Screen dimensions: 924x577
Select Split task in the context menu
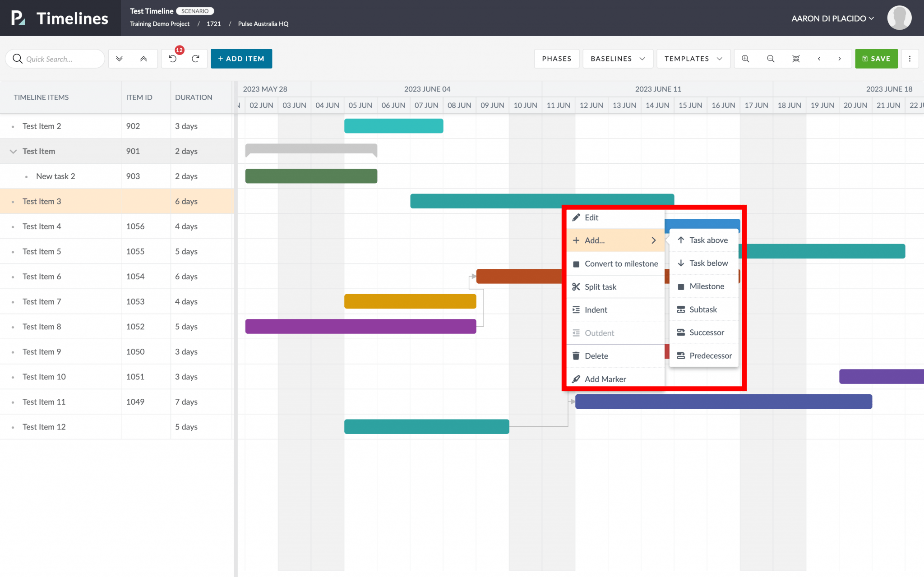click(600, 286)
